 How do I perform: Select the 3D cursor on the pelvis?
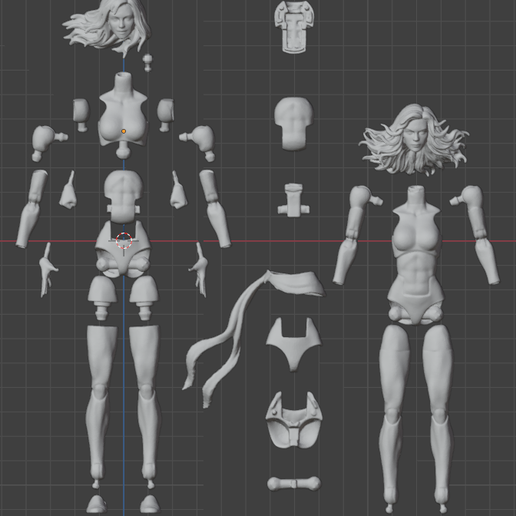coord(124,241)
